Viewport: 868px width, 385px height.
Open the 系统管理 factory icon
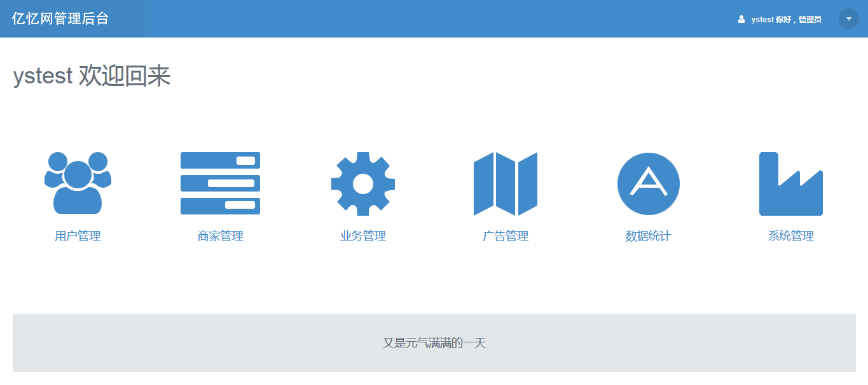pyautogui.click(x=790, y=184)
